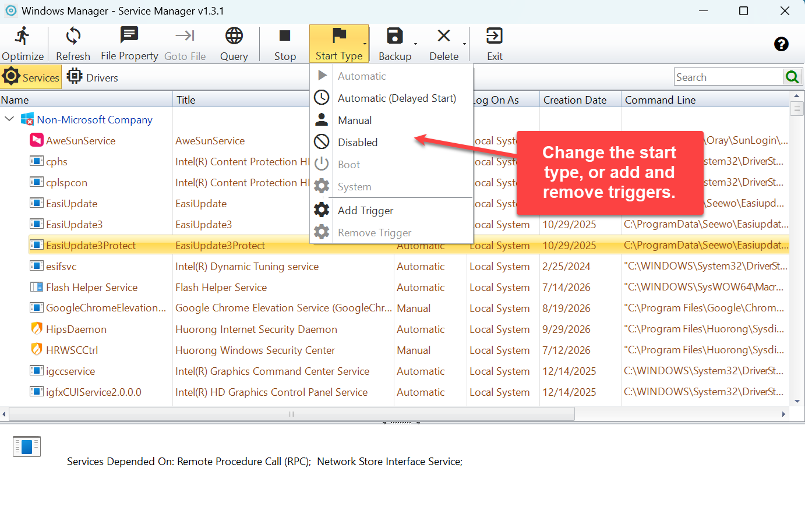
Task: Set start type to Disabled
Action: pos(391,143)
